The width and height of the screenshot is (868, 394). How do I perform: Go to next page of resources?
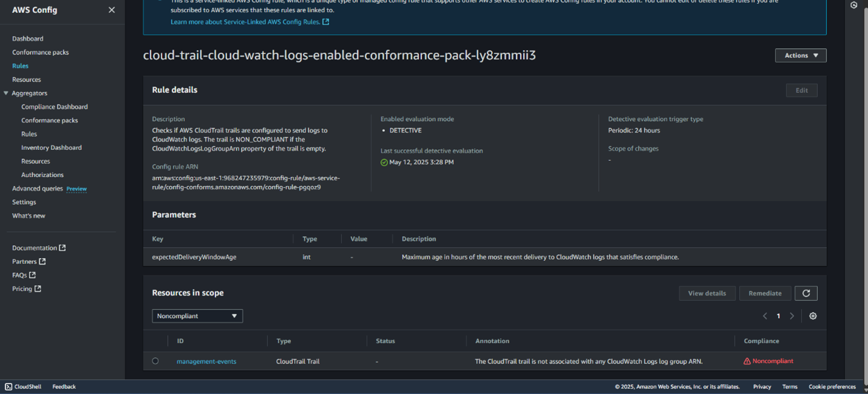[792, 316]
